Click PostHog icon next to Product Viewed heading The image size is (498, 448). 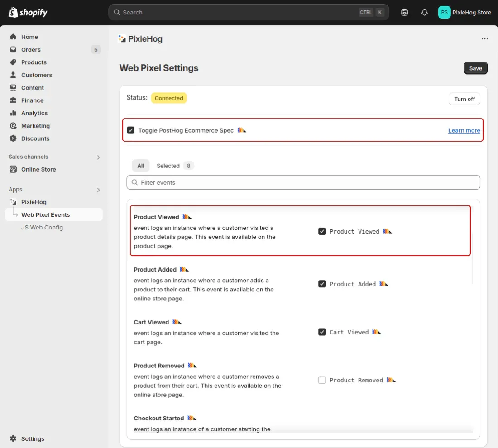click(187, 217)
